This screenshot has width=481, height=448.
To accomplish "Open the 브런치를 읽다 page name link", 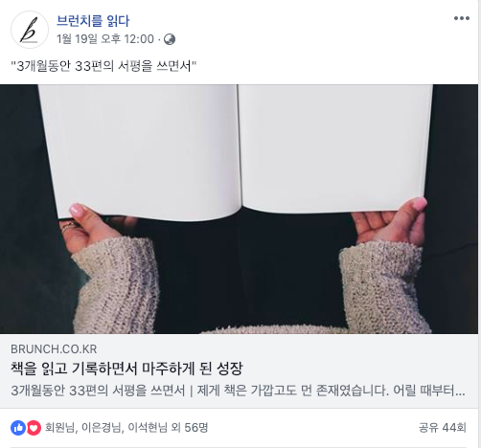I will (93, 21).
